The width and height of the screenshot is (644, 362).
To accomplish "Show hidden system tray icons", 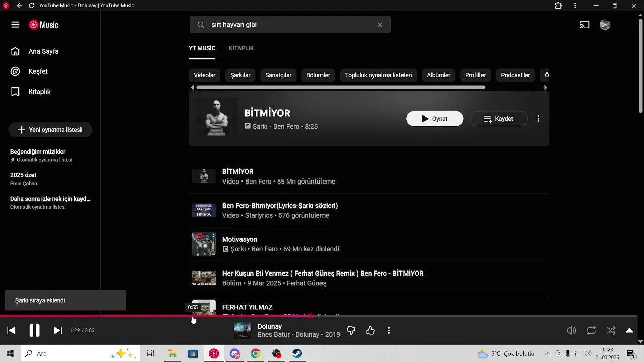I will (547, 354).
